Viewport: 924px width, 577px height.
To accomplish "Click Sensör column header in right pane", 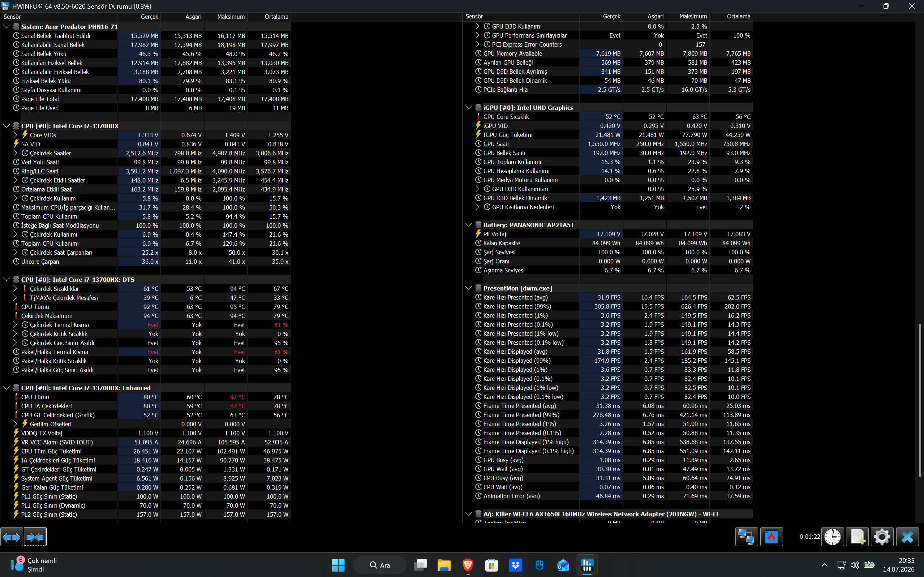I will coord(521,16).
